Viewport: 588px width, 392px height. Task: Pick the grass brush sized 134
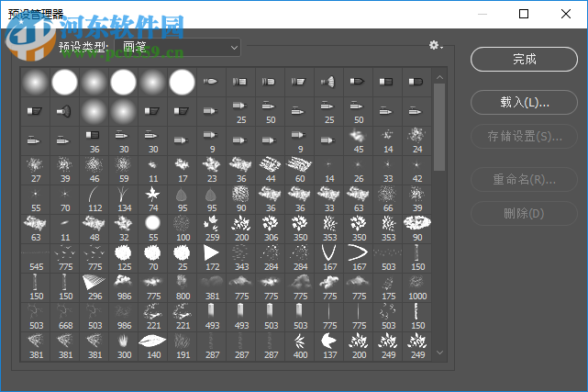pyautogui.click(x=124, y=196)
